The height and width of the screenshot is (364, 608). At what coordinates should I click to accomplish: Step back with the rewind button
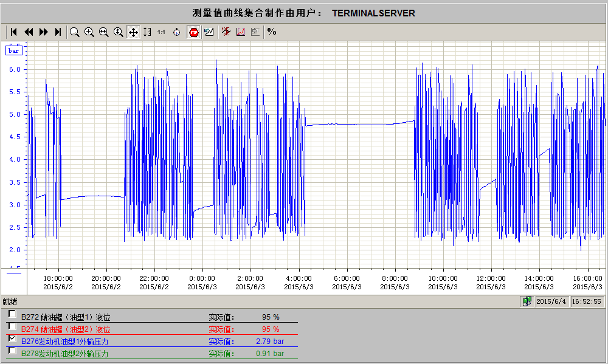29,32
